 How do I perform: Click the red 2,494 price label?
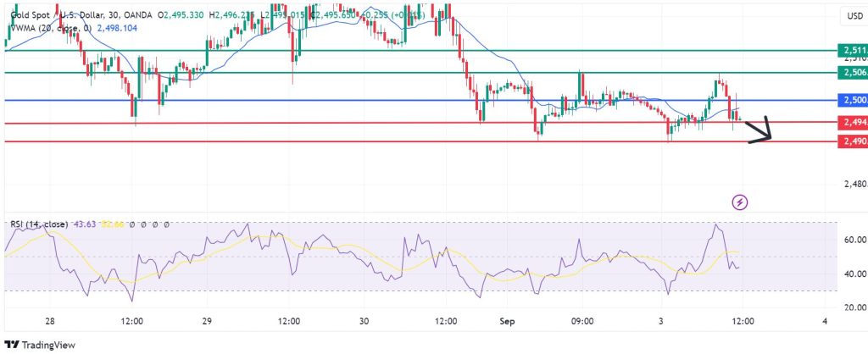click(x=853, y=122)
